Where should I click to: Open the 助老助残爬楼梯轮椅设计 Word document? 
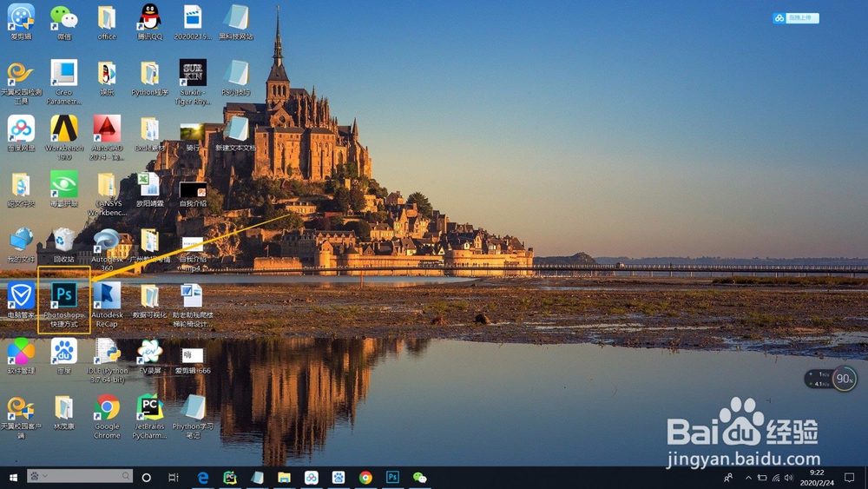193,305
